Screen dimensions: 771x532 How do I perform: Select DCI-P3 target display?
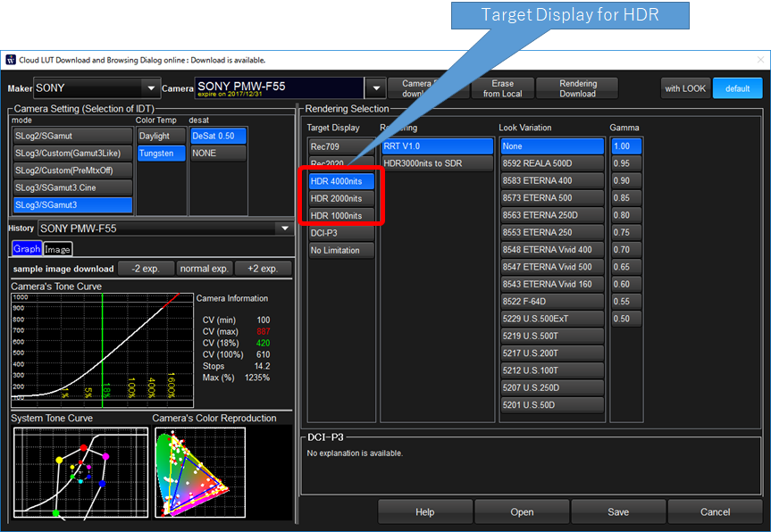pyautogui.click(x=340, y=233)
